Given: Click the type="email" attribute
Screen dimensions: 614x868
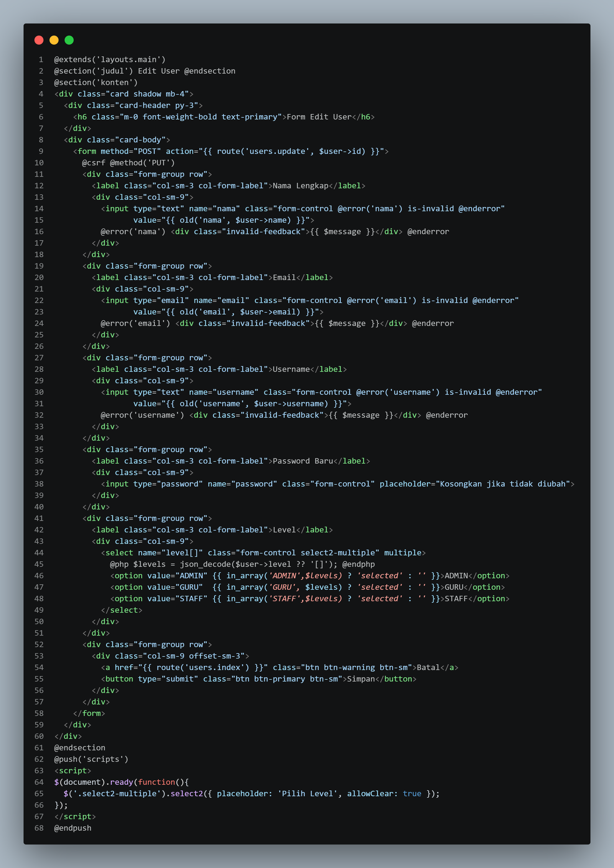Looking at the screenshot, I should (x=161, y=300).
